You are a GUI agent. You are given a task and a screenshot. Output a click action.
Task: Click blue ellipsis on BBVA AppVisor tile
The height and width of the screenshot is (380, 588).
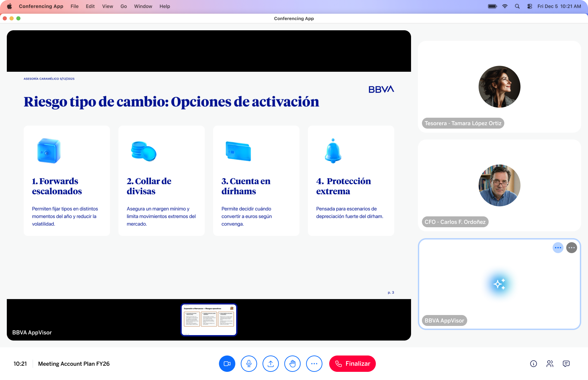pyautogui.click(x=558, y=248)
